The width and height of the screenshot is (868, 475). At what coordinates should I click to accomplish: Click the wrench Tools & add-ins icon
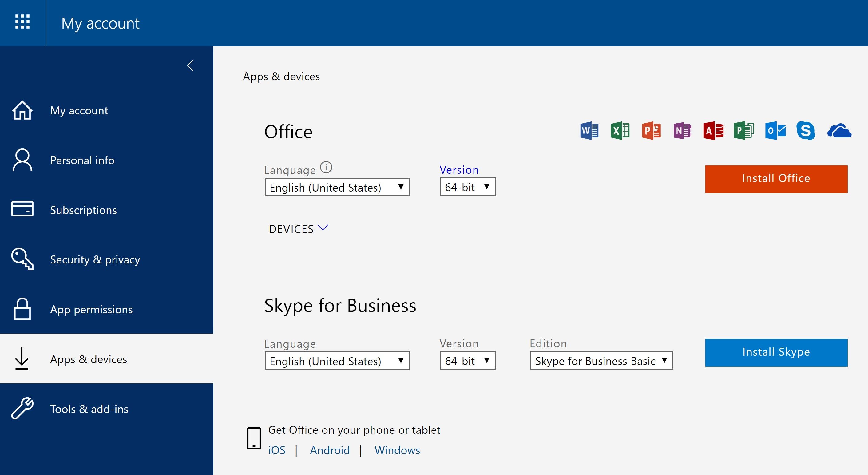click(x=22, y=408)
